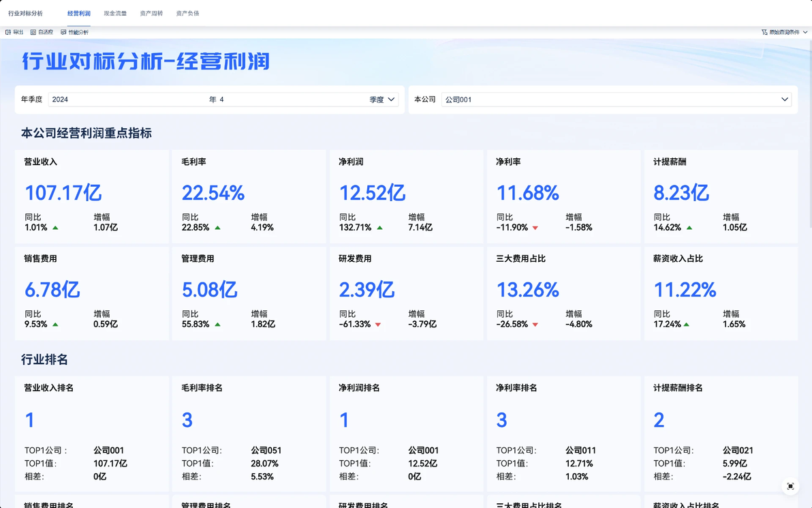This screenshot has width=812, height=508.
Task: Click the 11.68% net margin value
Action: click(x=528, y=194)
